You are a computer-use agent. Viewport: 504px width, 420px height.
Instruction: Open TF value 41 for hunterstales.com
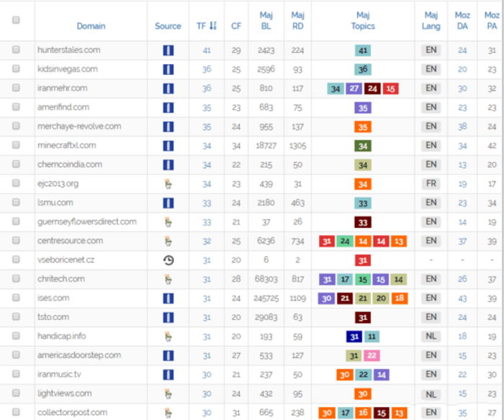(207, 50)
